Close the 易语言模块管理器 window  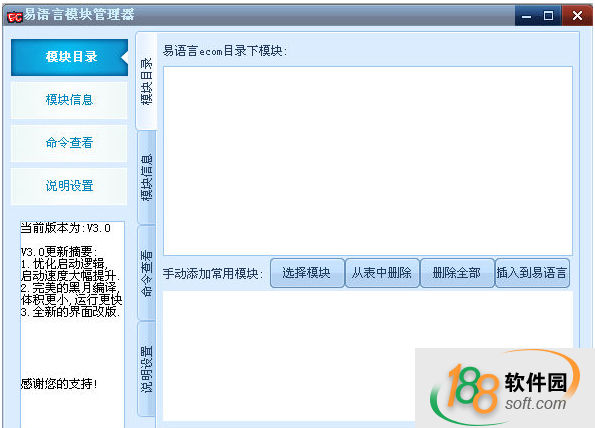(x=577, y=16)
